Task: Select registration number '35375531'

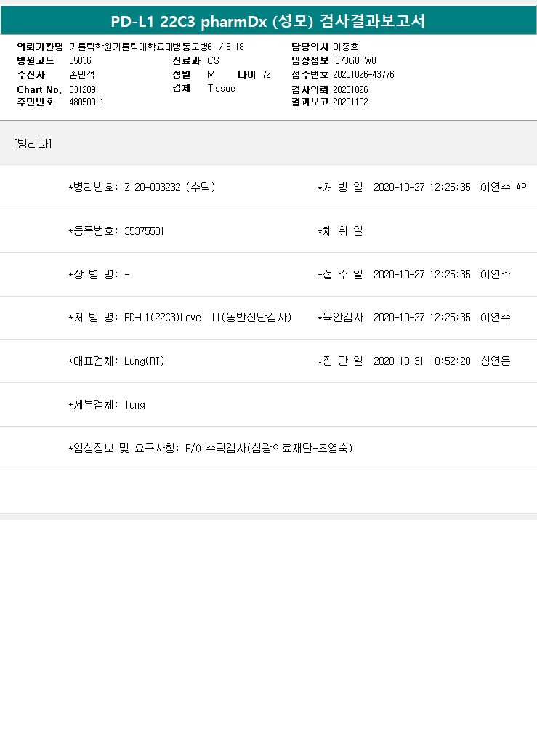Action: pyautogui.click(x=144, y=231)
